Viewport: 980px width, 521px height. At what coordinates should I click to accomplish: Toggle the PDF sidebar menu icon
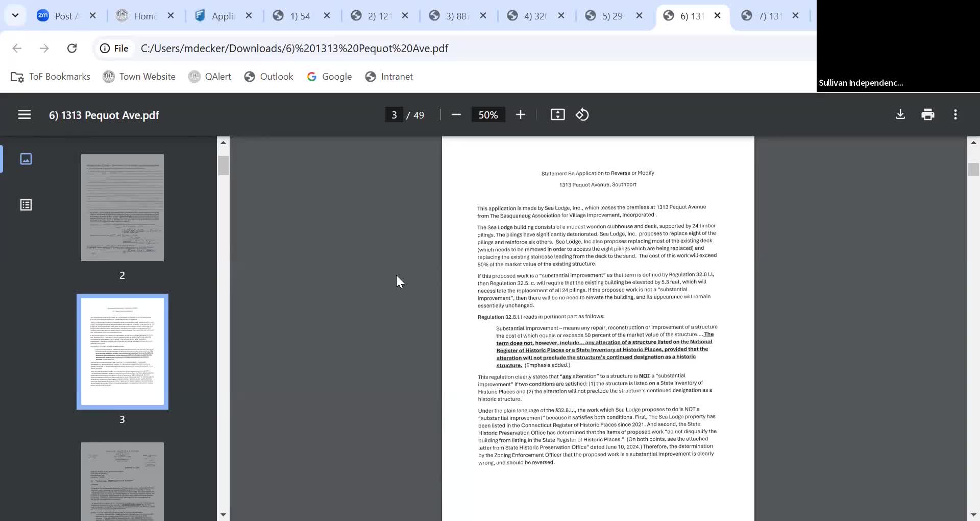coord(24,115)
